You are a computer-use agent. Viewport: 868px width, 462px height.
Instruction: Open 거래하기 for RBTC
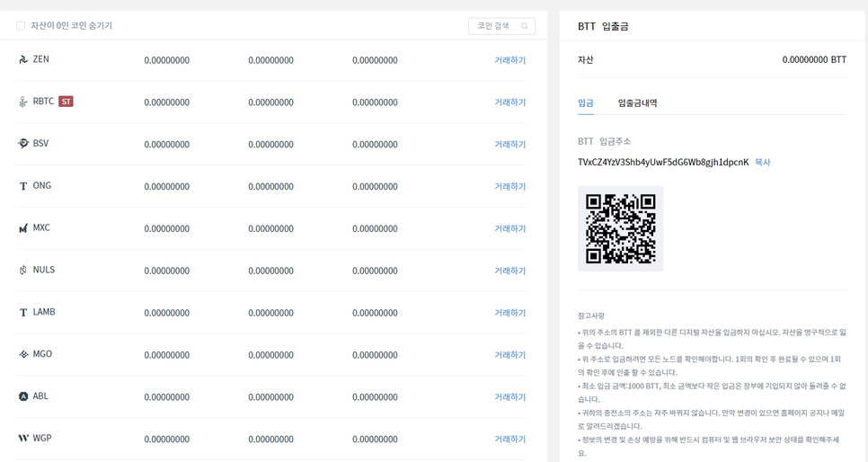pyautogui.click(x=509, y=102)
